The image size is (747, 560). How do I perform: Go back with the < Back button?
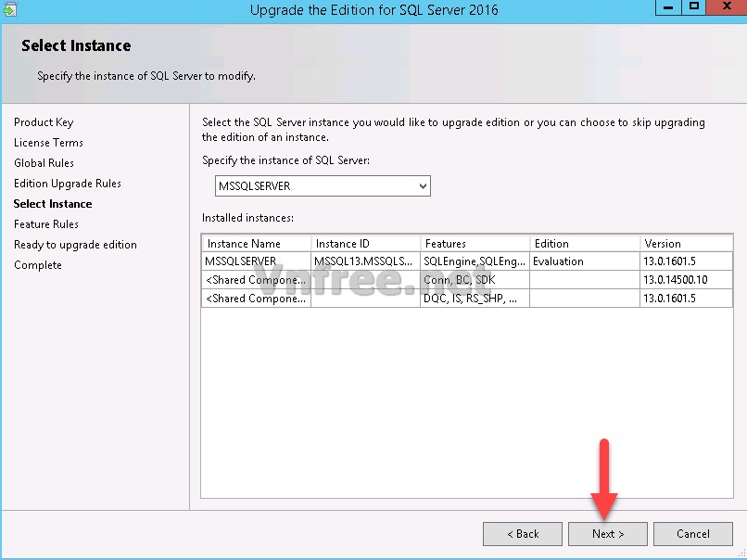pyautogui.click(x=522, y=534)
